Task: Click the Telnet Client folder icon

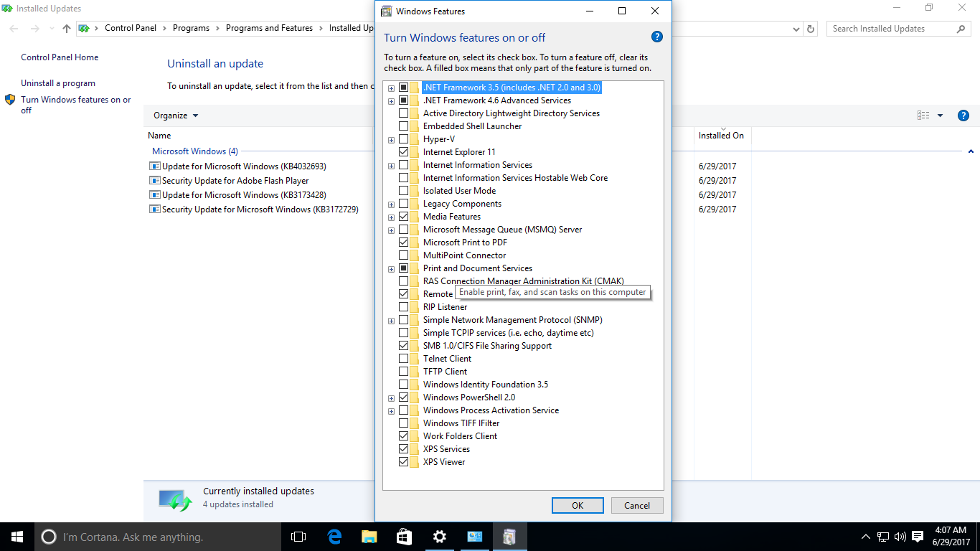Action: pos(415,359)
